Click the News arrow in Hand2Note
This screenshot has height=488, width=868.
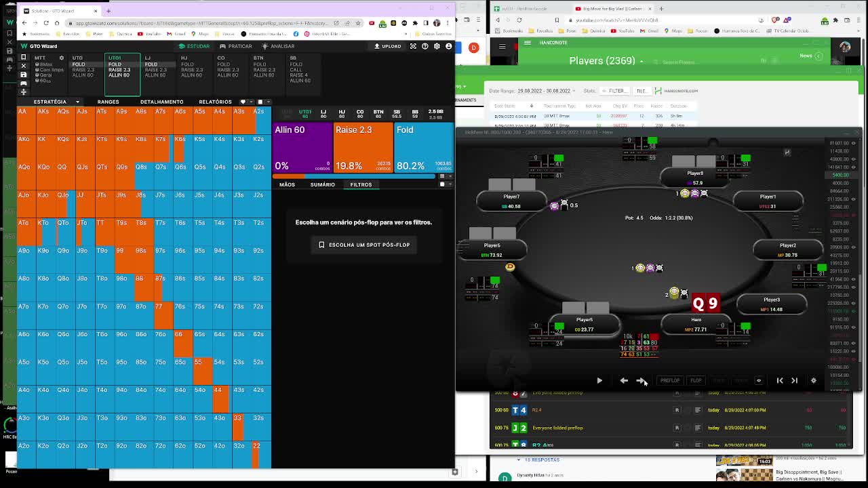point(820,56)
